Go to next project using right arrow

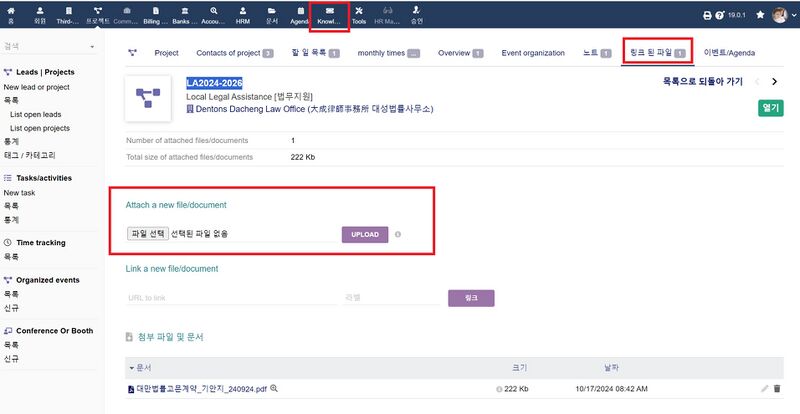pos(774,81)
